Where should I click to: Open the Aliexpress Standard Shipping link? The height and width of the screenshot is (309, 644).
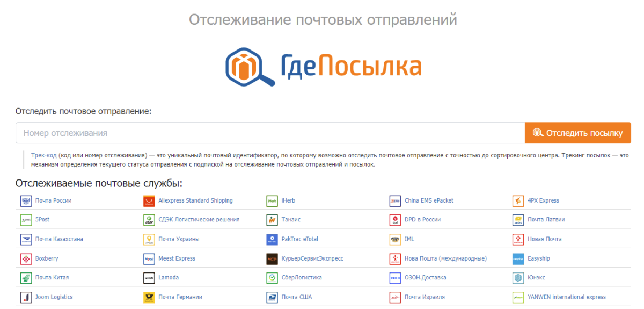point(195,200)
